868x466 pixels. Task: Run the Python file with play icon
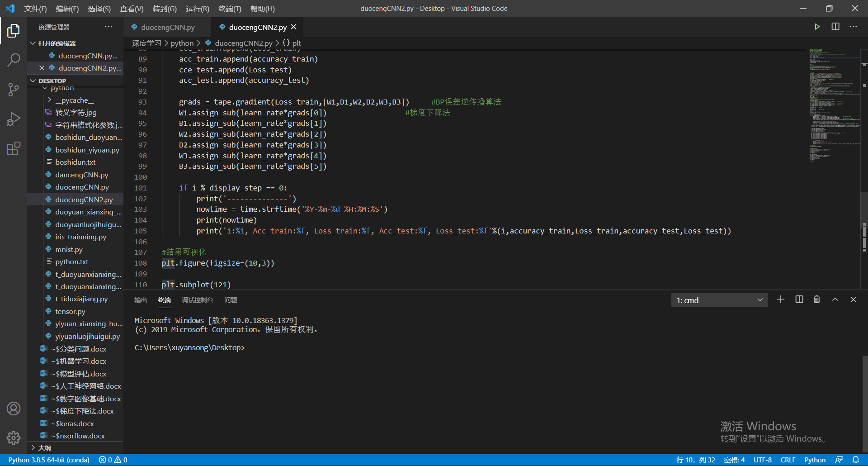tap(817, 27)
